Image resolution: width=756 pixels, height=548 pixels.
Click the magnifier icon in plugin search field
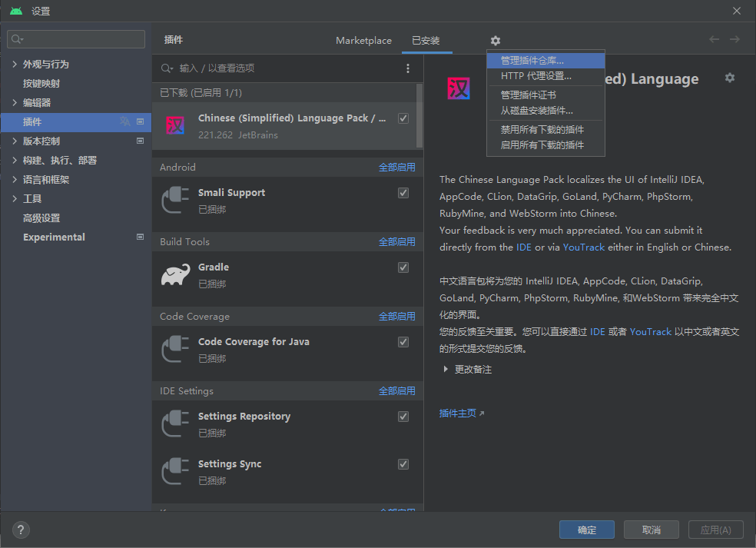click(x=167, y=68)
